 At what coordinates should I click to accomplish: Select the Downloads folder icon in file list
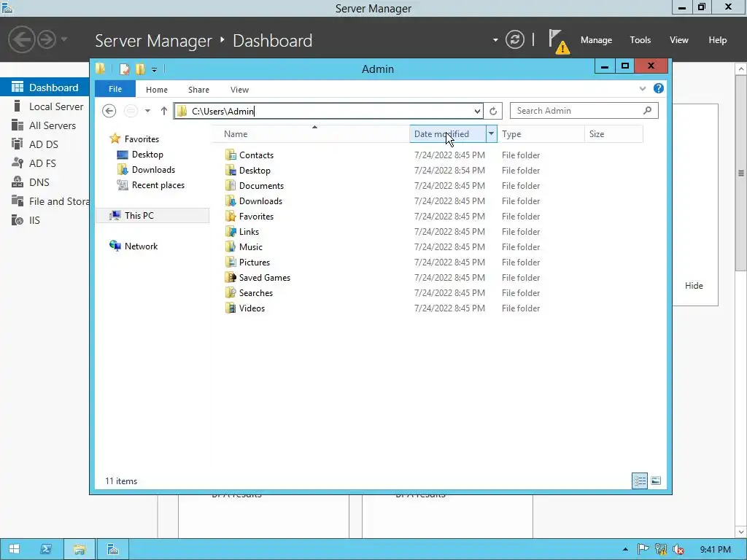point(231,201)
